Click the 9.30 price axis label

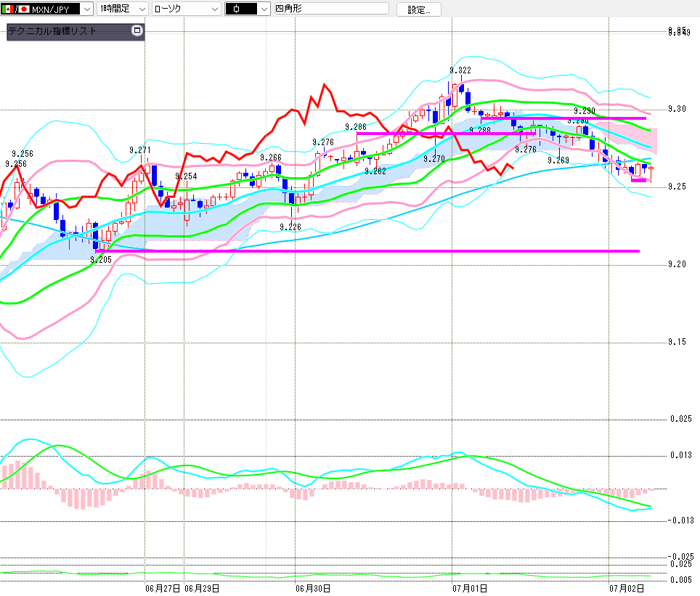pyautogui.click(x=677, y=109)
